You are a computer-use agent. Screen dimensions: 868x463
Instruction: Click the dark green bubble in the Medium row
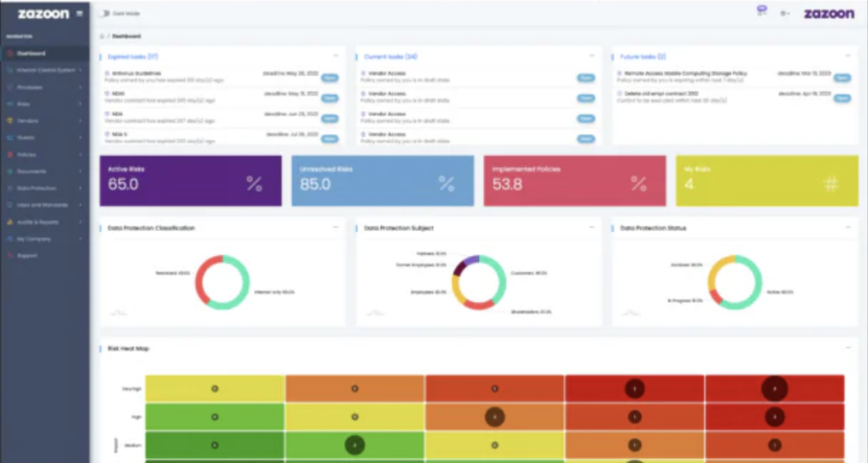click(355, 444)
